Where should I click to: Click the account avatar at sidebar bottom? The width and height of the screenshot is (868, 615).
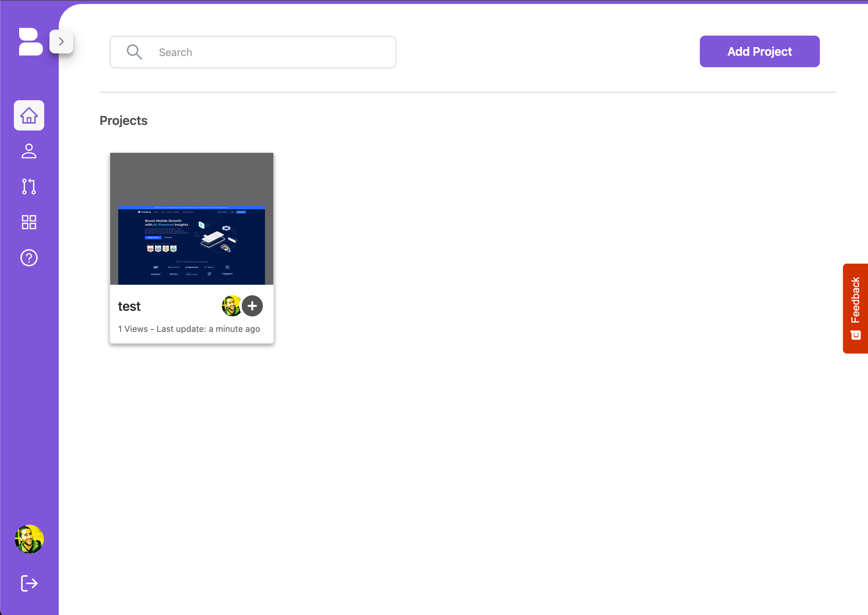click(x=29, y=539)
